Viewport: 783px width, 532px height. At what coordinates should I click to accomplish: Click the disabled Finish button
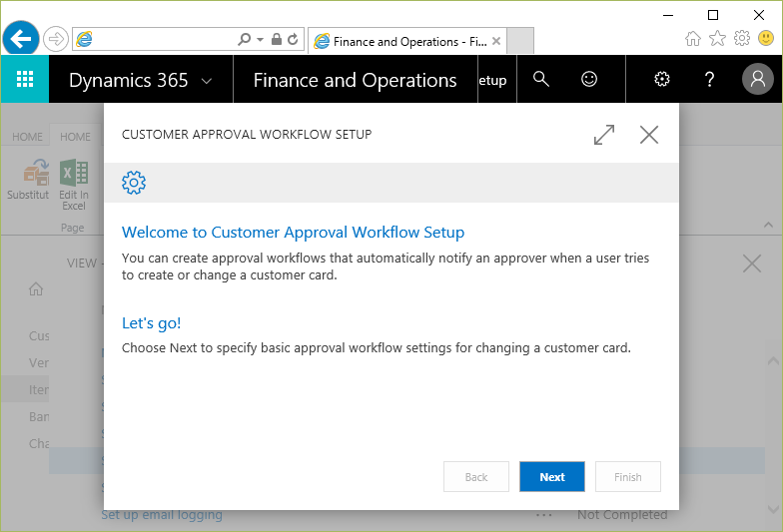pyautogui.click(x=627, y=477)
